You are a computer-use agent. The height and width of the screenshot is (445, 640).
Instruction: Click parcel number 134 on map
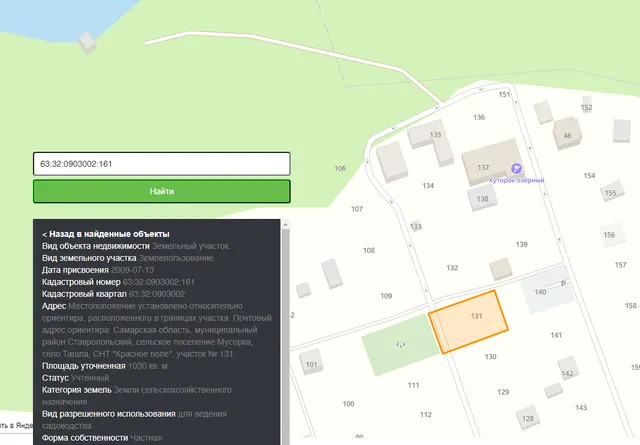(x=428, y=185)
